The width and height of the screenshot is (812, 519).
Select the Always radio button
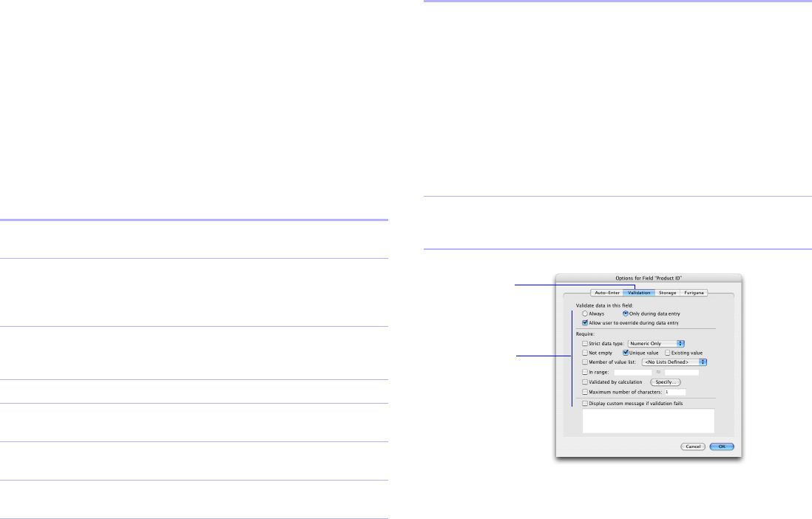(x=585, y=313)
